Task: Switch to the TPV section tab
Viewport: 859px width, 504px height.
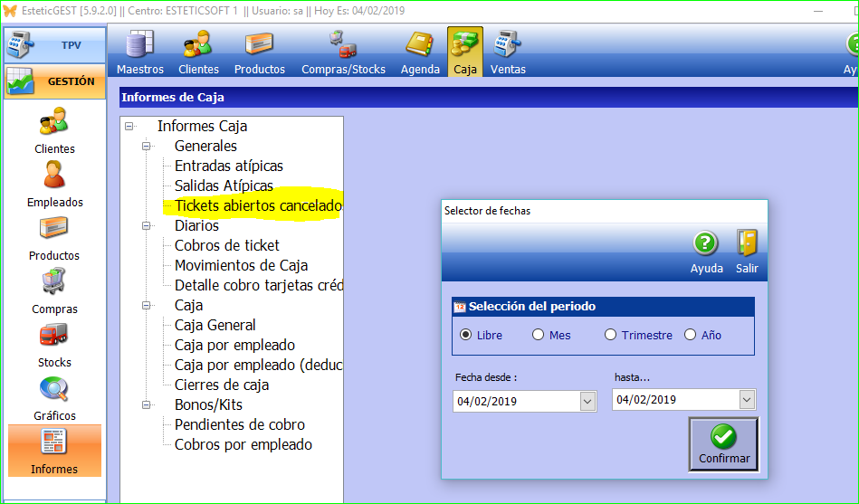Action: (x=55, y=44)
